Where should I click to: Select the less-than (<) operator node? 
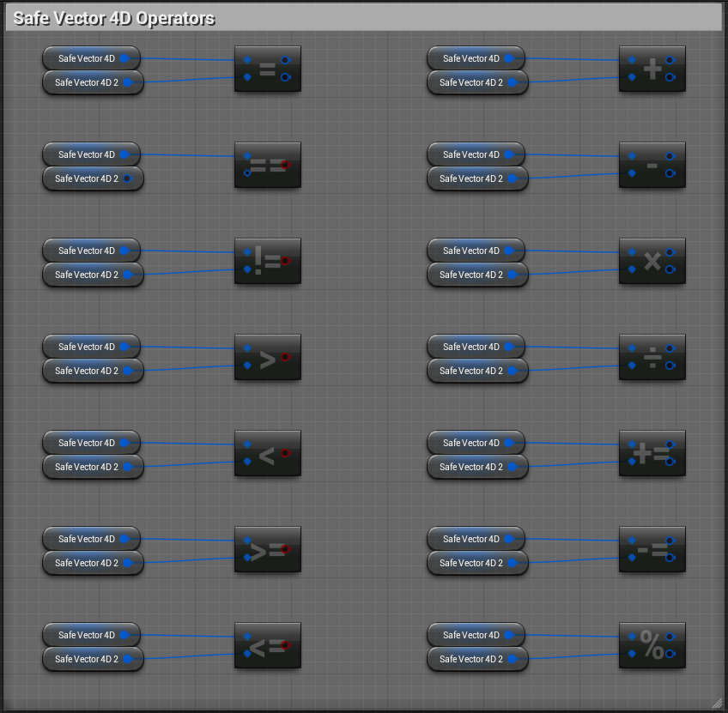(267, 454)
